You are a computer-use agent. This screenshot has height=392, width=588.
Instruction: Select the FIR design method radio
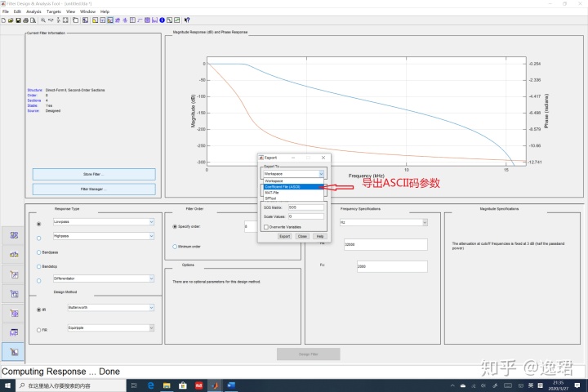coord(38,330)
